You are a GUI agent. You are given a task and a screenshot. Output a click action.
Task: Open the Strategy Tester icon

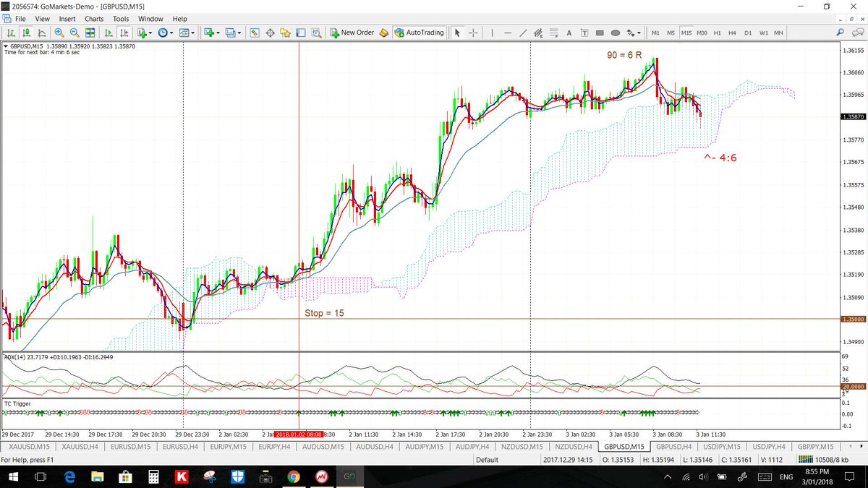(x=316, y=33)
